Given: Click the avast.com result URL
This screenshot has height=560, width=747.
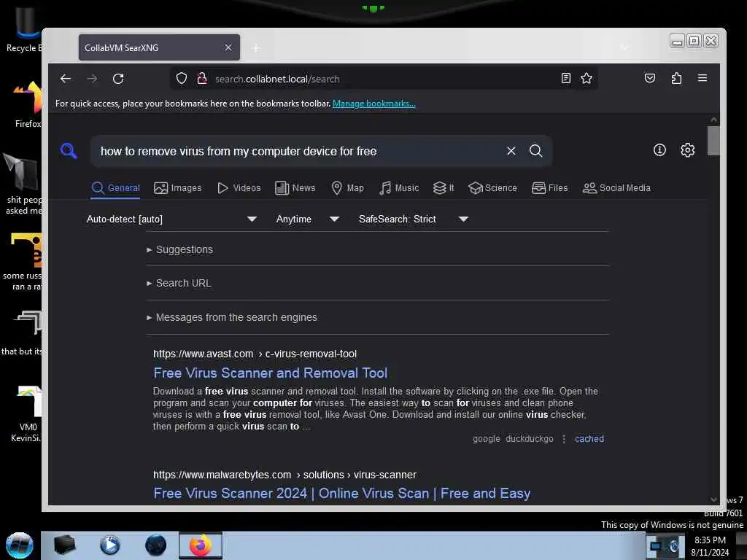Looking at the screenshot, I should tap(255, 354).
